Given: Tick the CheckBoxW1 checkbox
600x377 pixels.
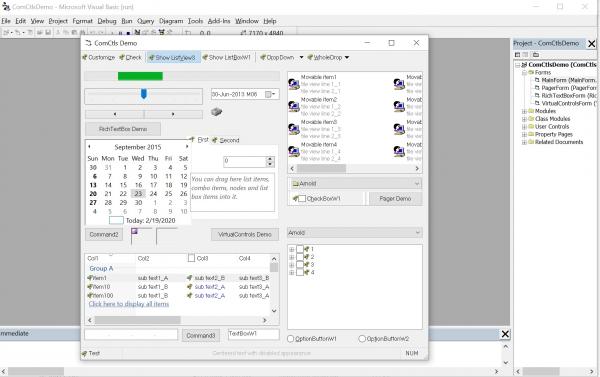Looking at the screenshot, I should 302,199.
